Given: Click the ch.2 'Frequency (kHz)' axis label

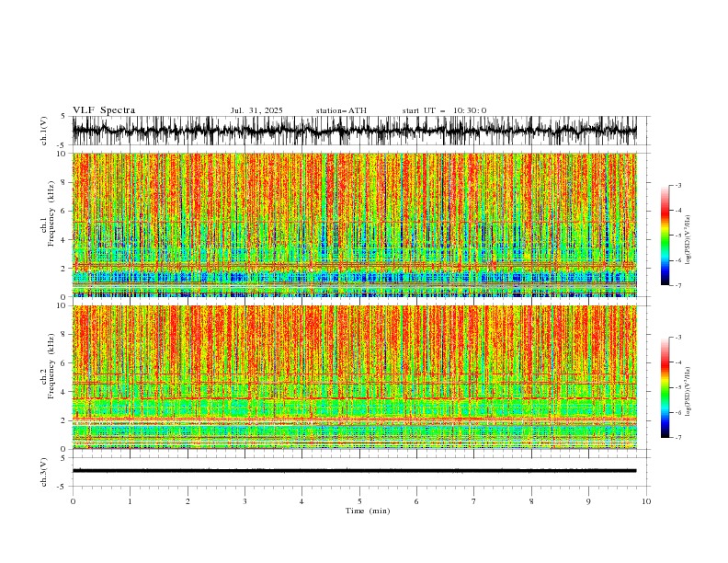Looking at the screenshot, I should [x=51, y=366].
